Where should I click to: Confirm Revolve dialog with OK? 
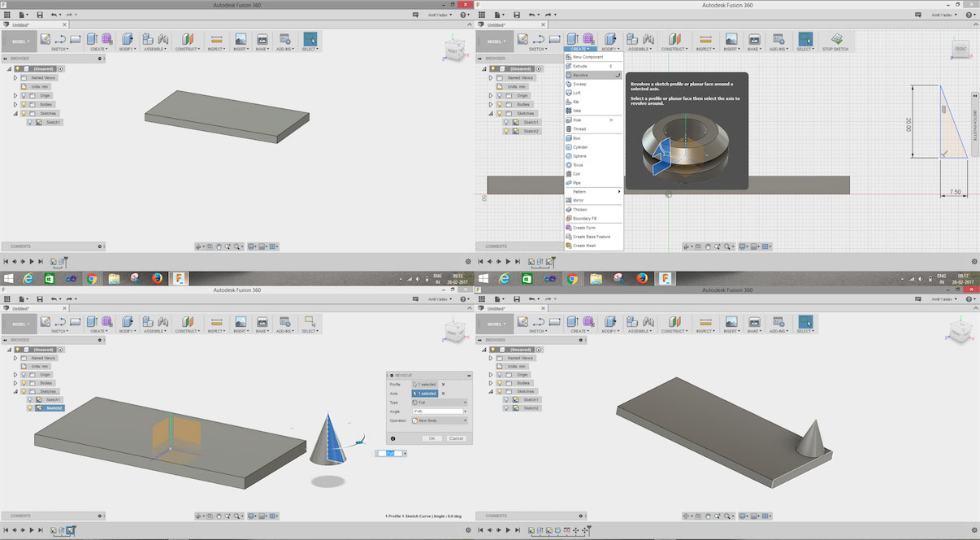click(x=432, y=438)
